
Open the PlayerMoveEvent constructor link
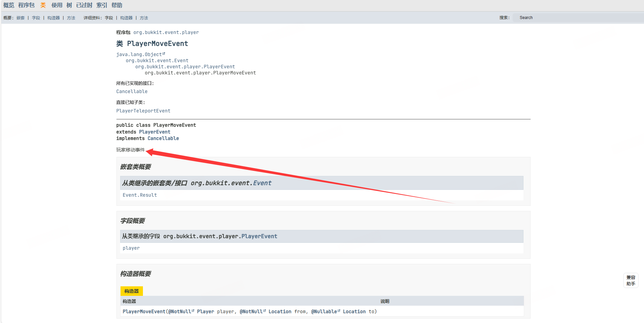[x=144, y=311]
